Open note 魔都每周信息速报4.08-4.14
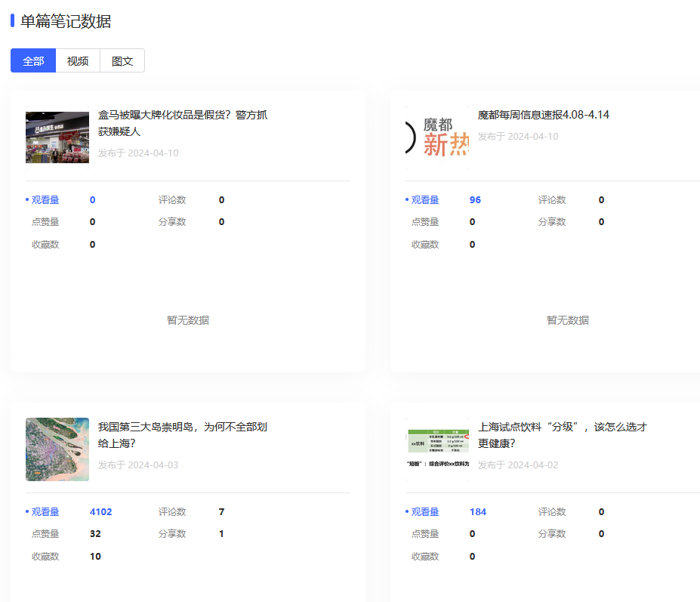700x602 pixels. click(x=543, y=115)
